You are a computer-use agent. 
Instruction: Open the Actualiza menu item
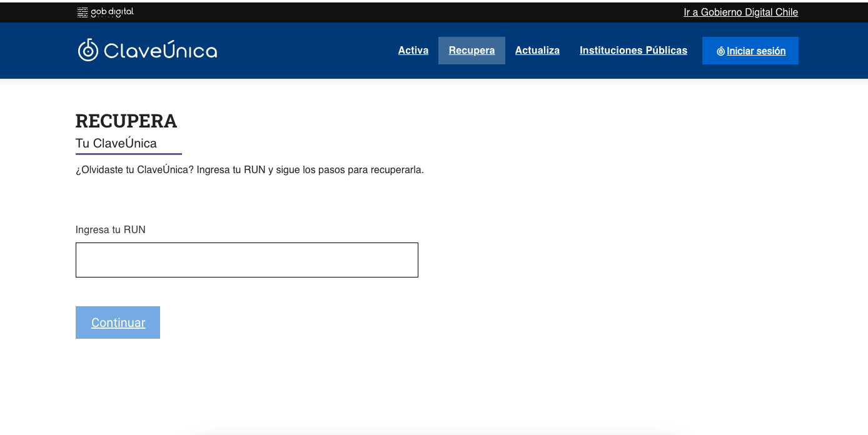pyautogui.click(x=537, y=51)
